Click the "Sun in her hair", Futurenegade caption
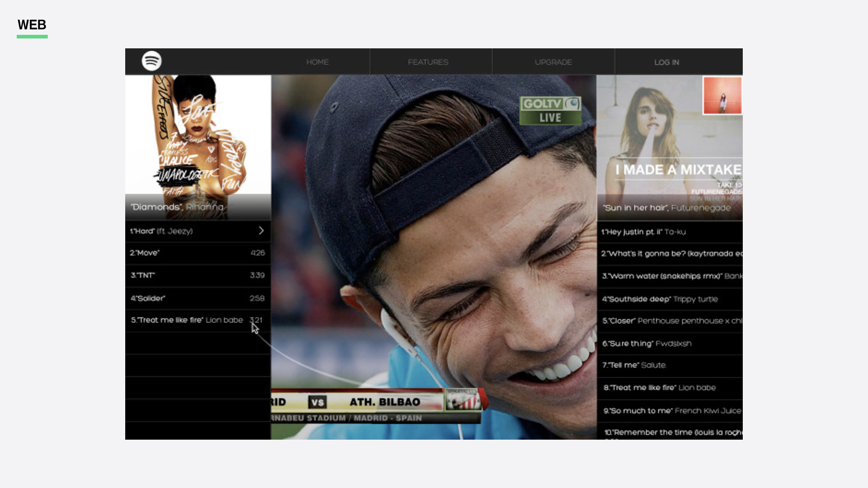The height and width of the screenshot is (488, 868). (667, 208)
